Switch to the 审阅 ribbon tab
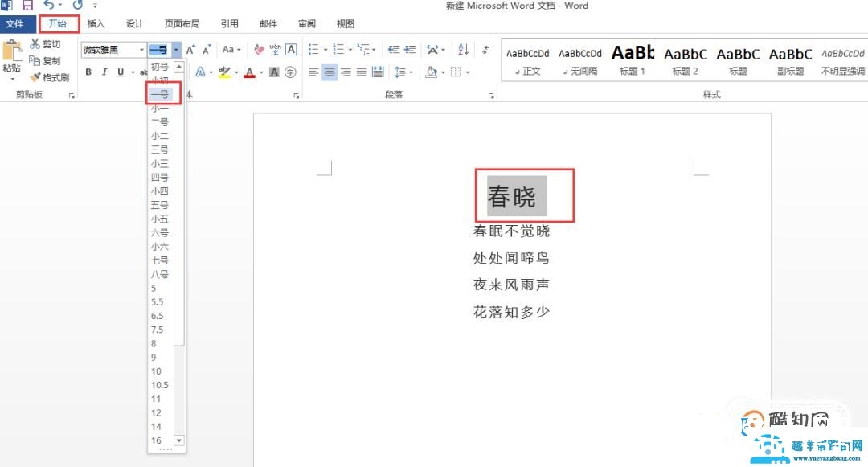 pos(306,23)
